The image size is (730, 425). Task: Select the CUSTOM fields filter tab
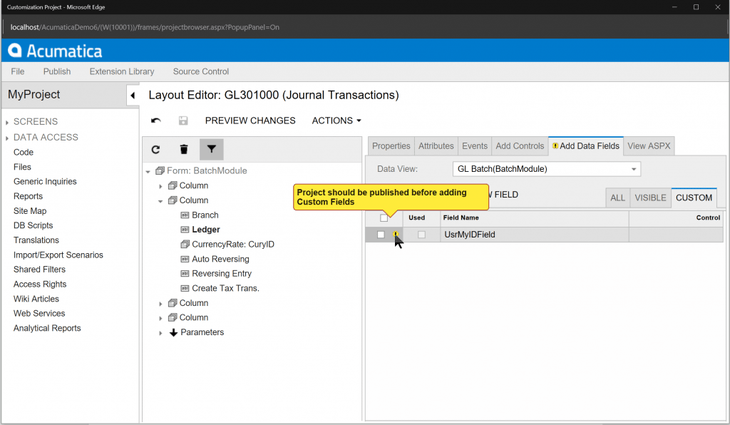point(694,198)
